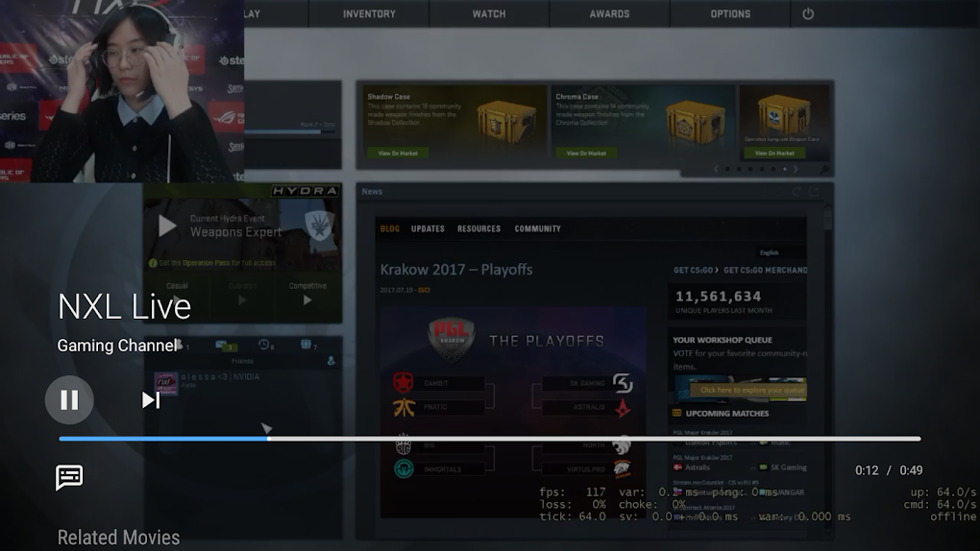Click the Shadow Case crate image
The image size is (980, 551).
[x=506, y=123]
